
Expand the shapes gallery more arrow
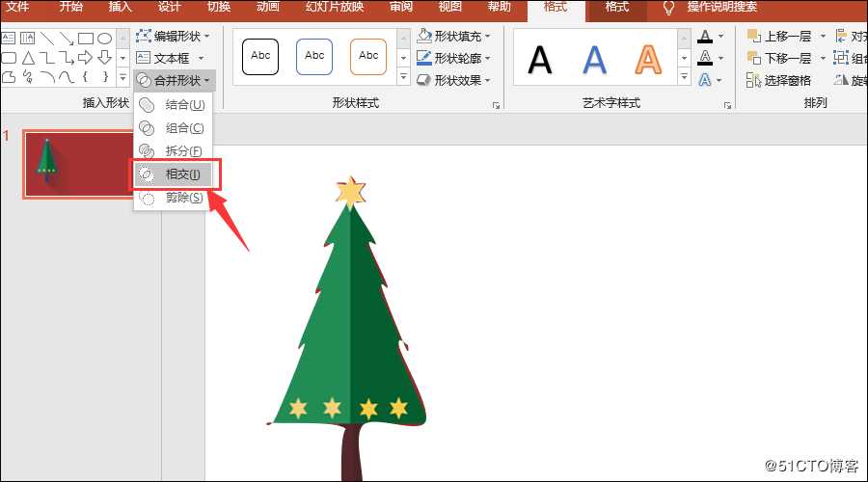point(122,77)
